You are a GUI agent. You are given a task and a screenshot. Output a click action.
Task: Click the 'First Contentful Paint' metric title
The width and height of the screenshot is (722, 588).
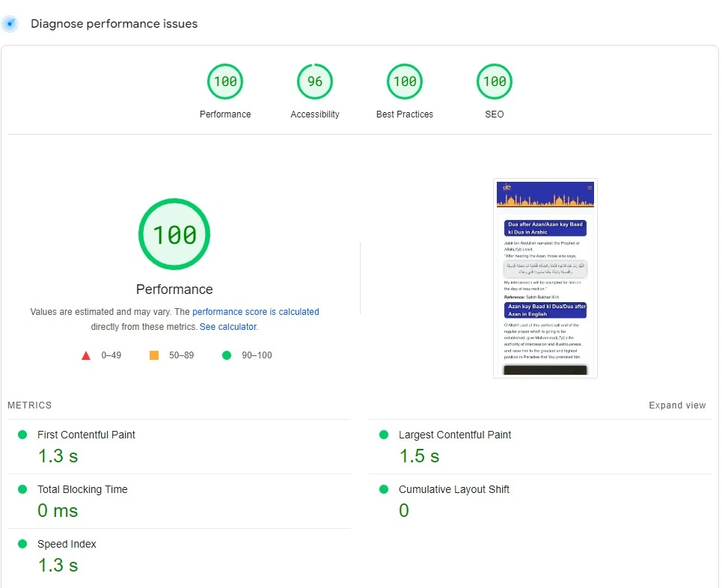click(x=86, y=435)
